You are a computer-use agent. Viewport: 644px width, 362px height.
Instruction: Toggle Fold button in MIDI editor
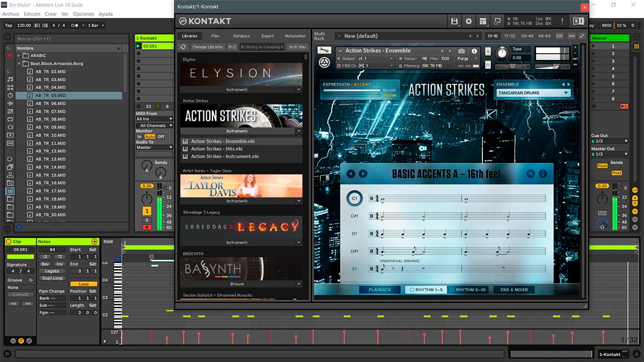coord(108,242)
